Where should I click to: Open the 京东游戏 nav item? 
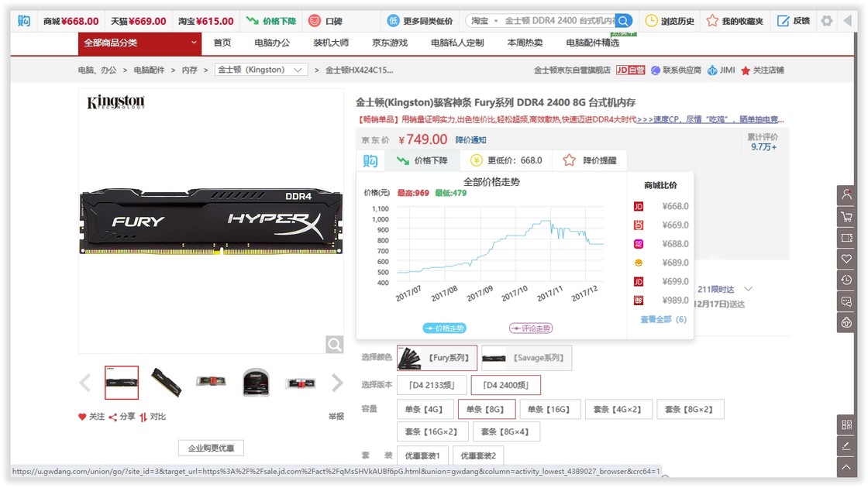coord(390,43)
